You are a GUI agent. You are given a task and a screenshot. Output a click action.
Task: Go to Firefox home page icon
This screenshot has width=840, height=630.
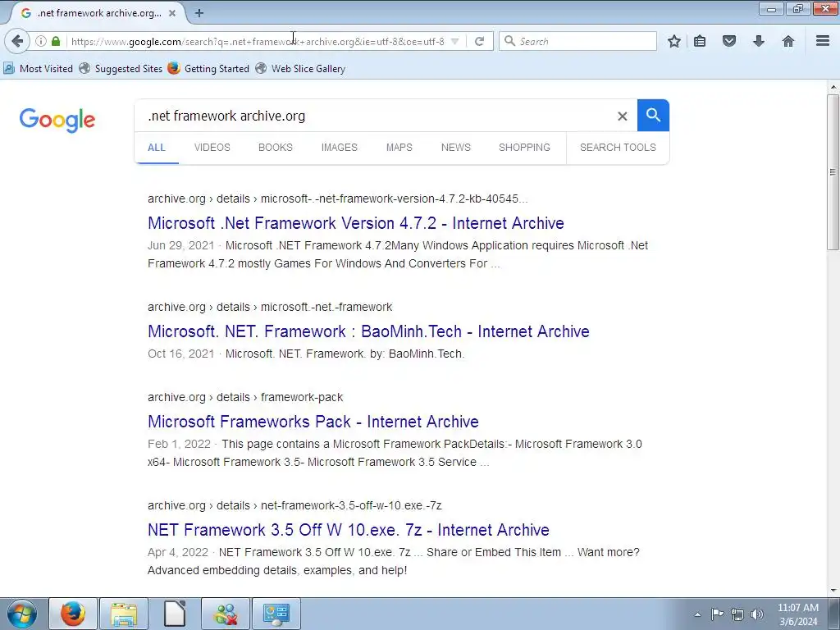(x=788, y=41)
